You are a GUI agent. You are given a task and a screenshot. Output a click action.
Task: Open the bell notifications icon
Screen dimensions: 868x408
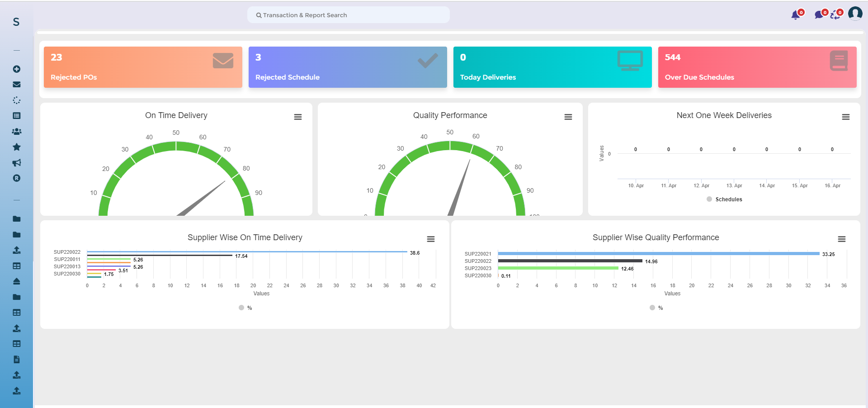[796, 15]
